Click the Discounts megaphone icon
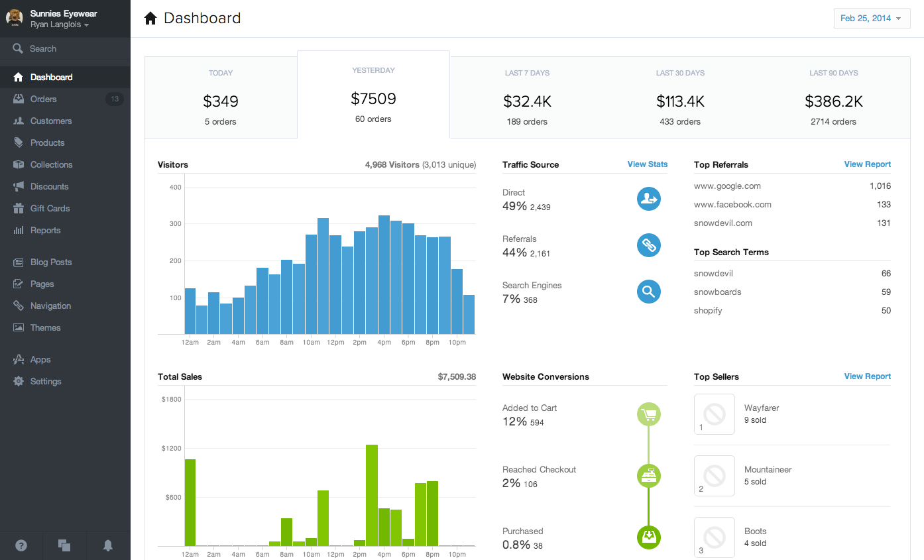This screenshot has height=560, width=924. pos(18,186)
